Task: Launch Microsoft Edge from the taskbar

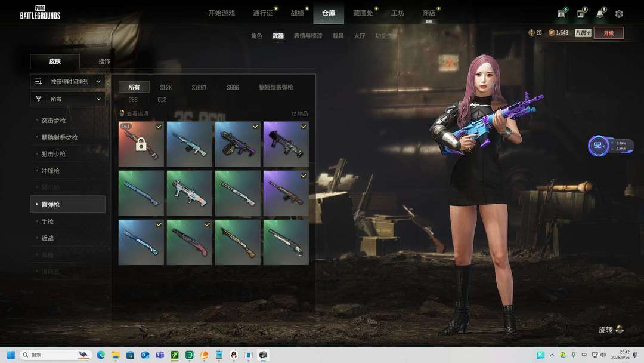Action: tap(101, 355)
